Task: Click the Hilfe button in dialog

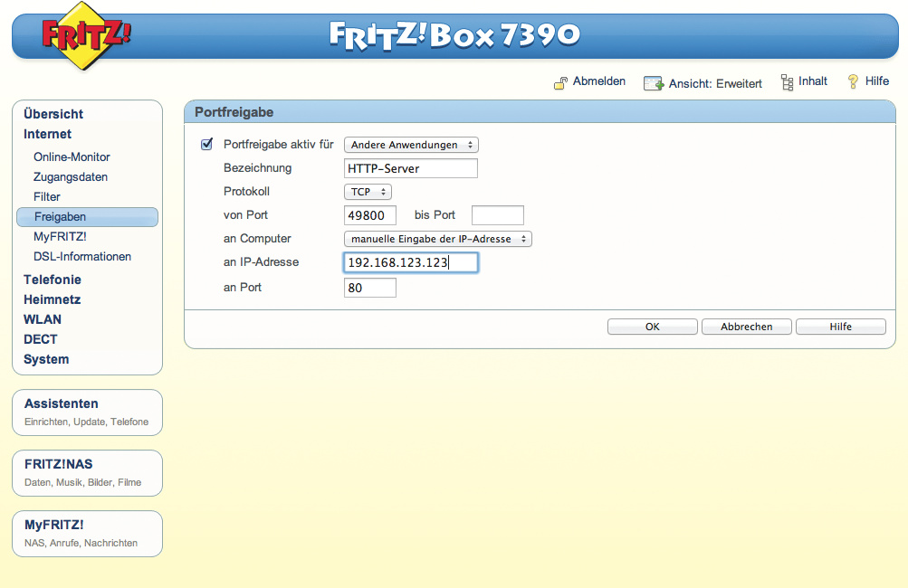Action: pos(841,327)
